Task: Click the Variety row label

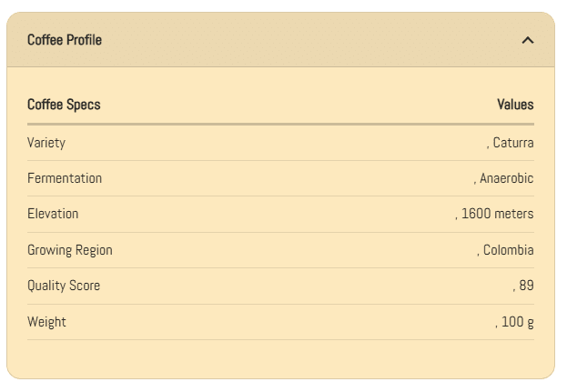Action: (x=46, y=143)
